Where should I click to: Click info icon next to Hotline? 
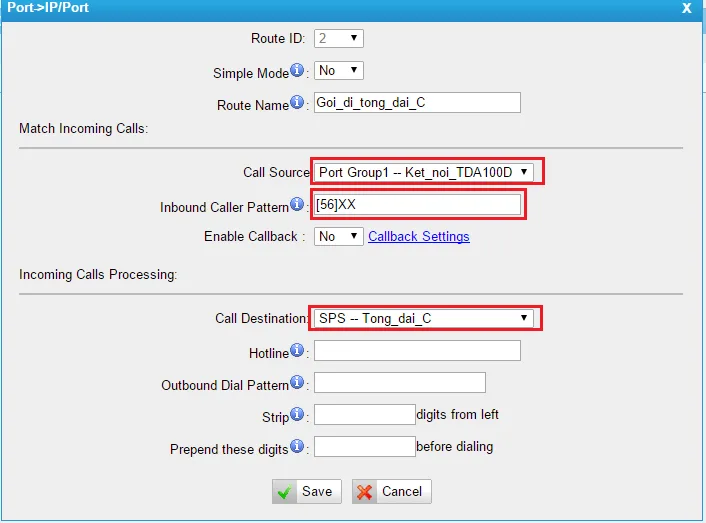297,352
